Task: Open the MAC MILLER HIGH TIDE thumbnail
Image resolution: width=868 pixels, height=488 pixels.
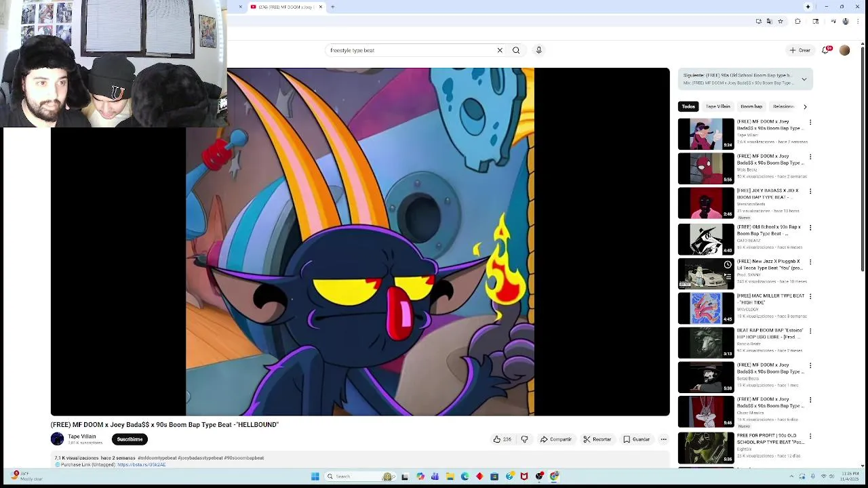Action: (706, 308)
